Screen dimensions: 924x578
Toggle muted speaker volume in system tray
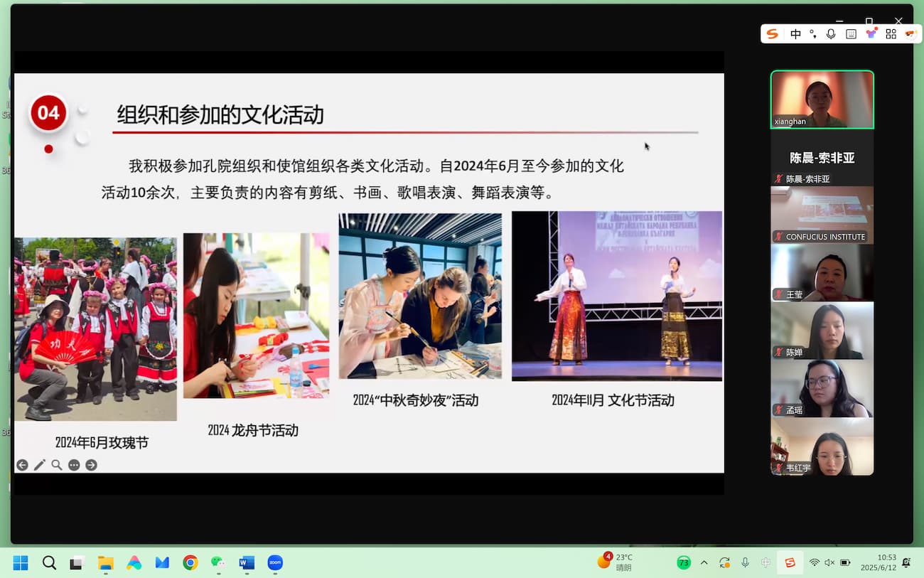(x=829, y=562)
